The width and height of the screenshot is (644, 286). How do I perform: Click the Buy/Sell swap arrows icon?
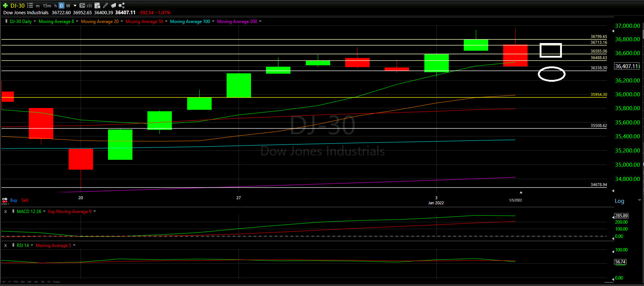5,200
